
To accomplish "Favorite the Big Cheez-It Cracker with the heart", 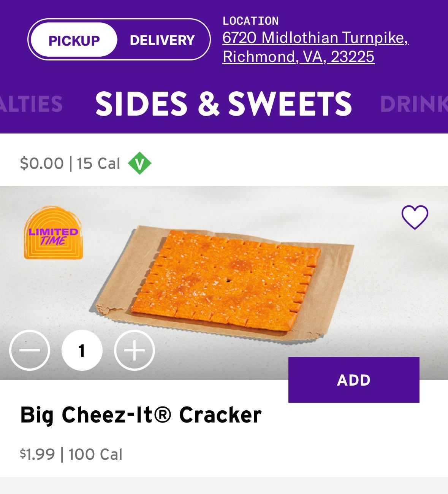I will coord(415,218).
